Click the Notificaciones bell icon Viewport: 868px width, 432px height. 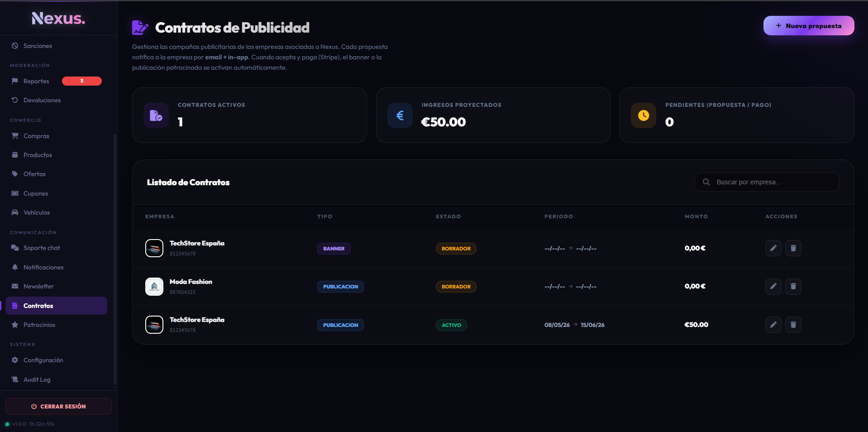(15, 267)
